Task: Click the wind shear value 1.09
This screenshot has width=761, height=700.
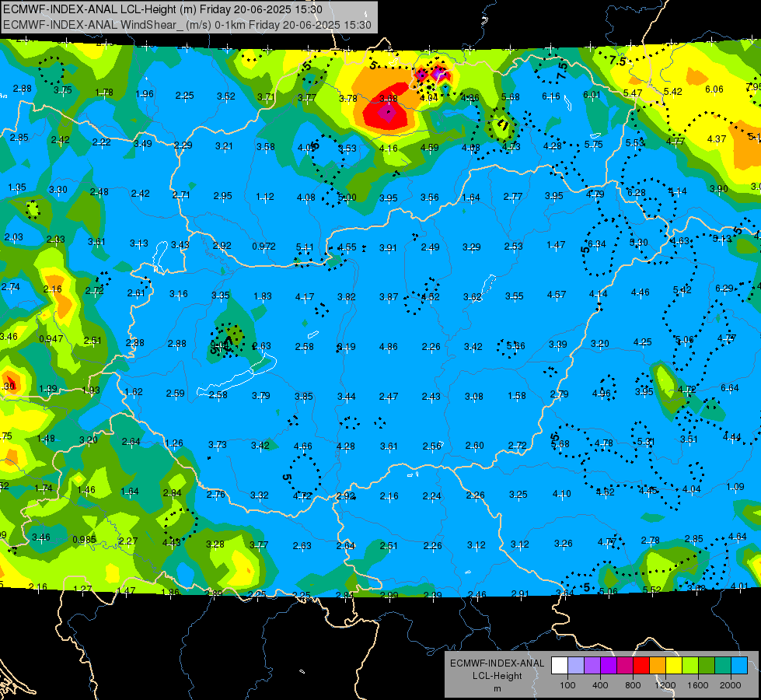Action: [x=735, y=486]
